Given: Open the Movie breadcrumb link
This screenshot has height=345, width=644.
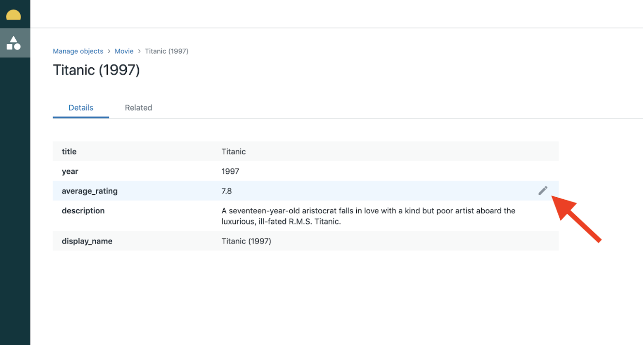Looking at the screenshot, I should point(124,51).
